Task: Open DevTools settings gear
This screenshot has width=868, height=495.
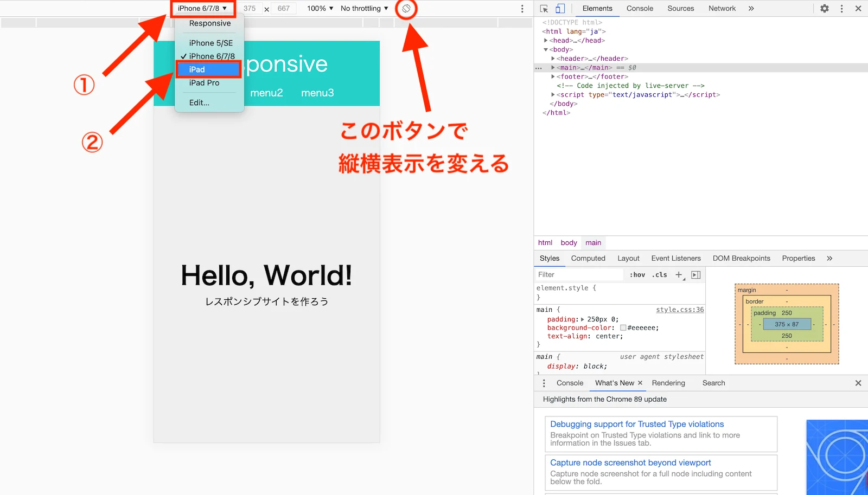Action: [x=824, y=9]
